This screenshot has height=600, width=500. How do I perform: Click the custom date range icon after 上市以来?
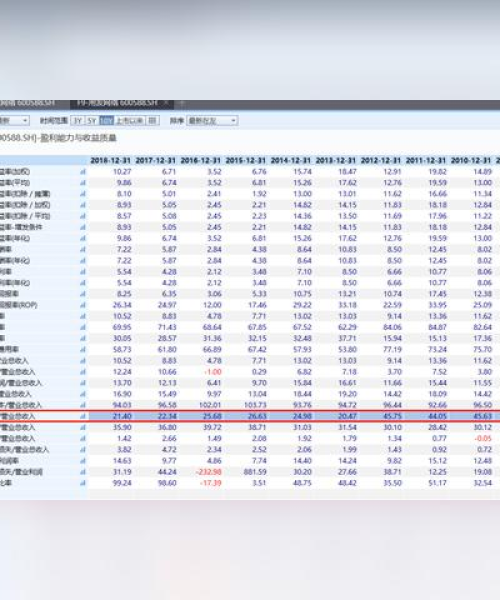click(x=152, y=121)
